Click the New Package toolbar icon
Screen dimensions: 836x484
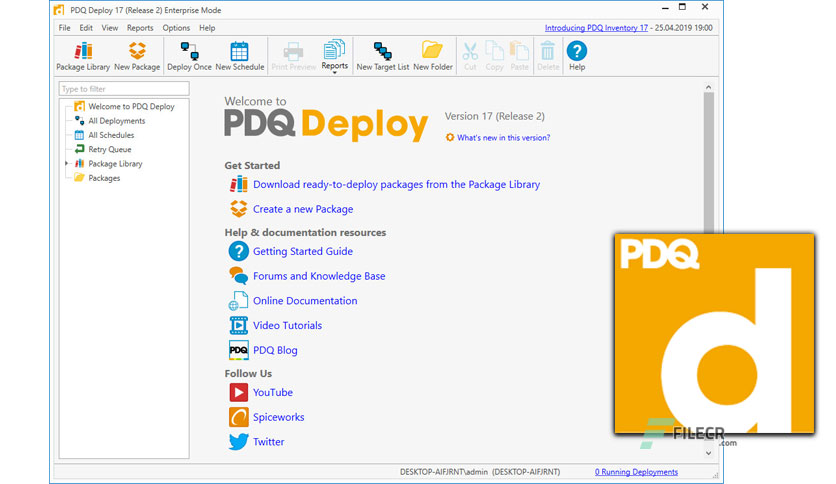(137, 56)
